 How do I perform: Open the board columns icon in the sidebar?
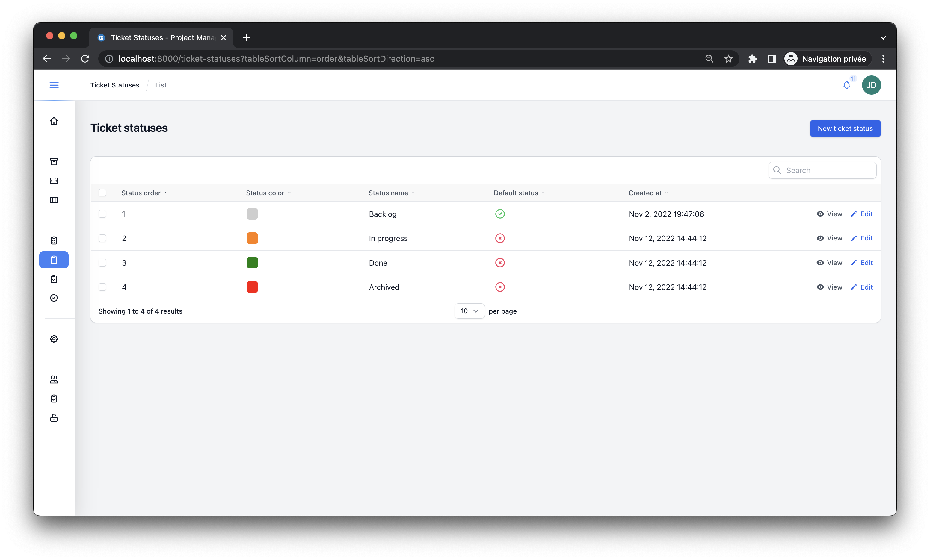click(x=54, y=200)
